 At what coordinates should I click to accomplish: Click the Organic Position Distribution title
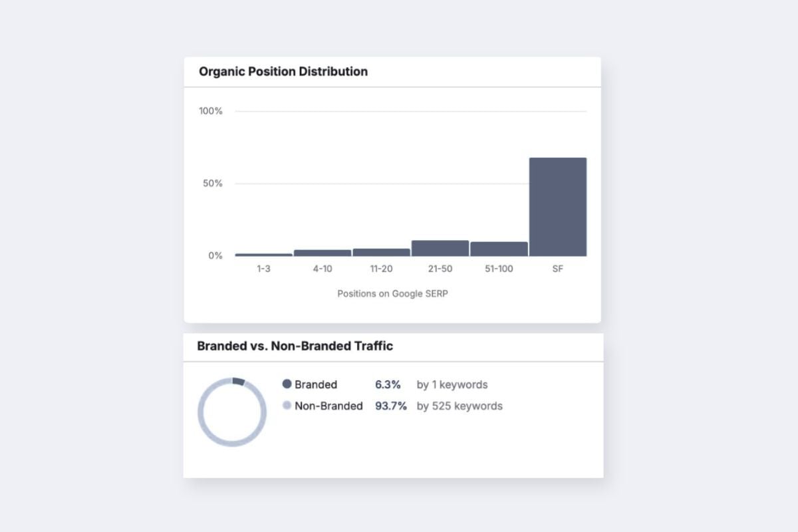283,71
